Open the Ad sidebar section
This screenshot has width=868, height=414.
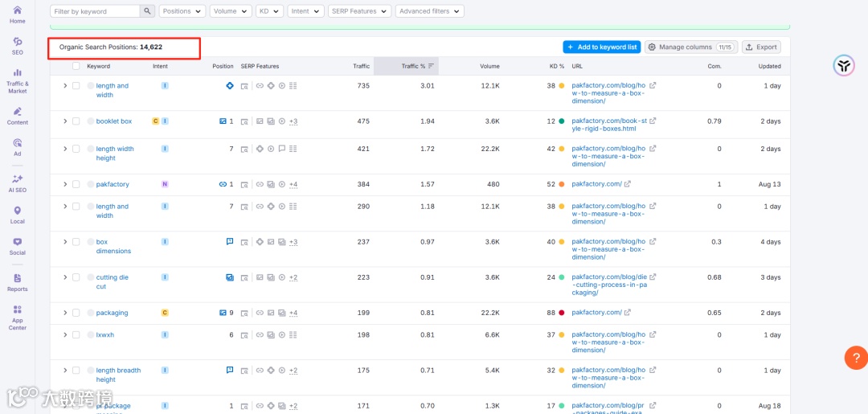pos(17,147)
